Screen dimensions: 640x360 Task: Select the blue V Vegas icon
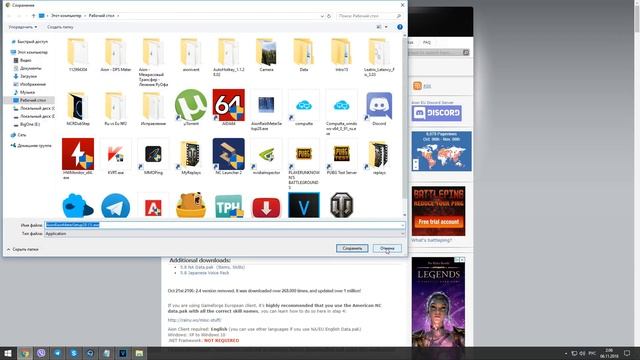click(x=304, y=205)
